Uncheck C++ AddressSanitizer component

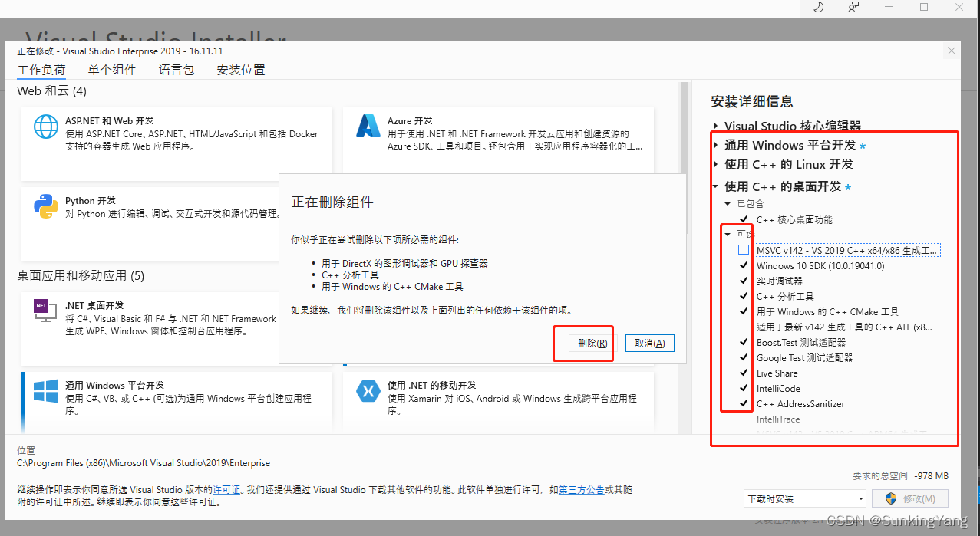[x=744, y=403]
